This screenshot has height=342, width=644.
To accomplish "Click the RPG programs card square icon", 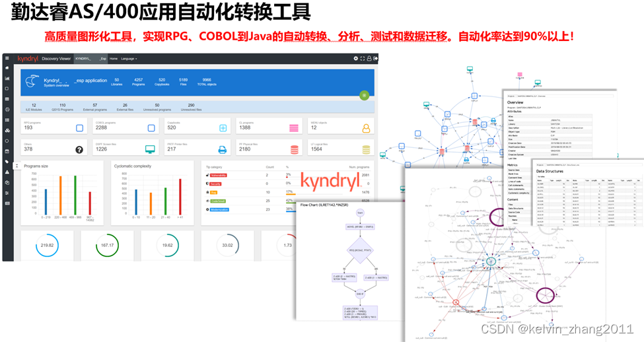I will tap(80, 128).
